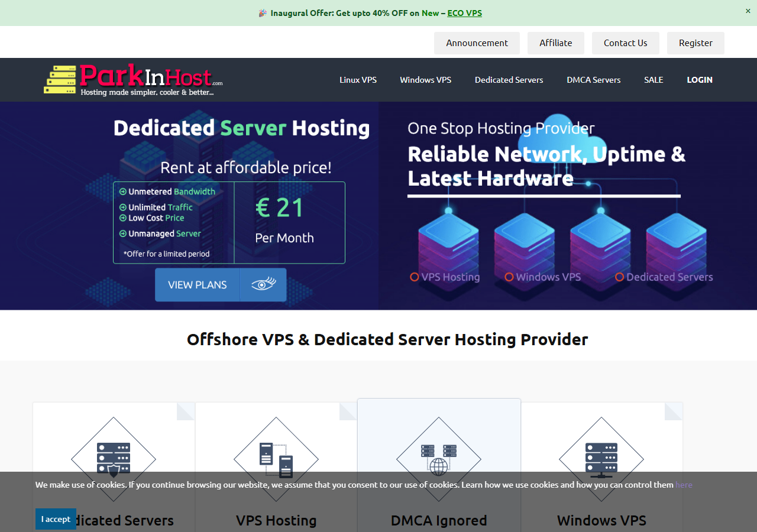Screen dimensions: 757x532
Task: Click the Dedicated Servers shield server icon
Action: [x=114, y=459]
